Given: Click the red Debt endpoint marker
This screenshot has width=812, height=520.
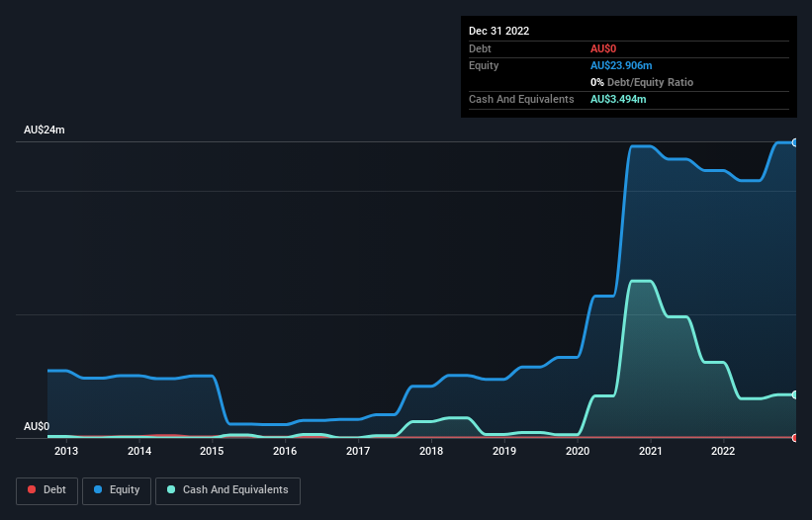Looking at the screenshot, I should point(795,438).
